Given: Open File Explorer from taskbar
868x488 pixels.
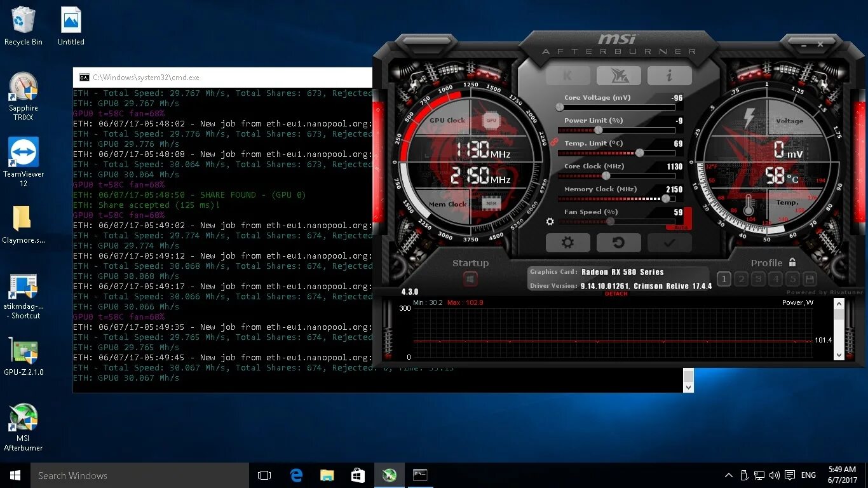Looking at the screenshot, I should click(327, 475).
